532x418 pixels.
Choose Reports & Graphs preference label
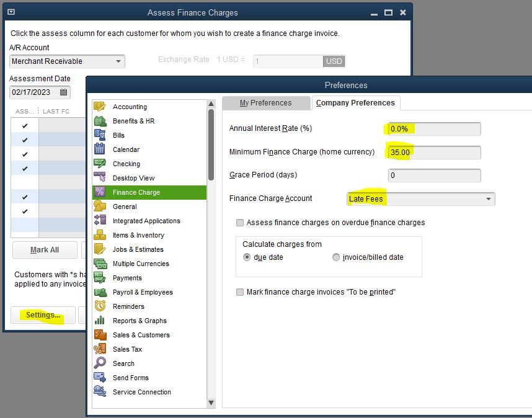coord(140,321)
